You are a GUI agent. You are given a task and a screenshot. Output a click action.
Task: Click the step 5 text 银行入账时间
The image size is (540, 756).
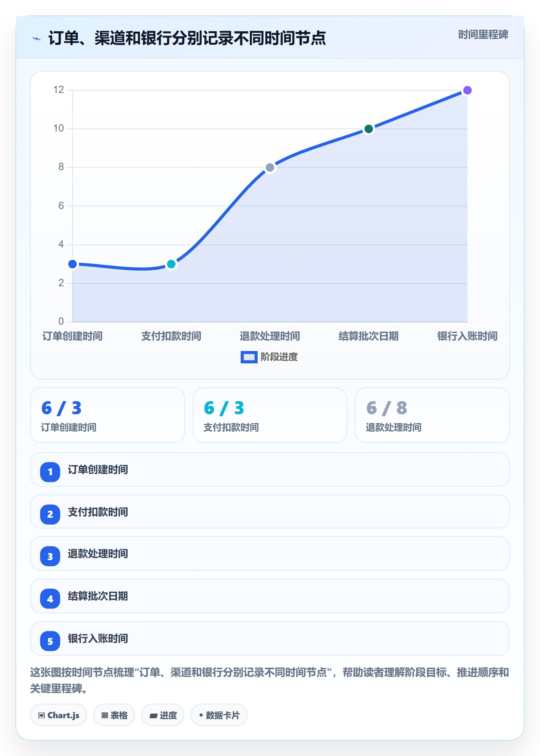tap(98, 639)
